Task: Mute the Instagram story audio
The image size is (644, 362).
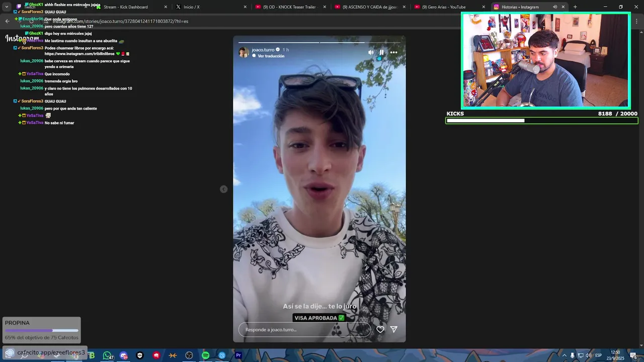Action: click(x=371, y=52)
